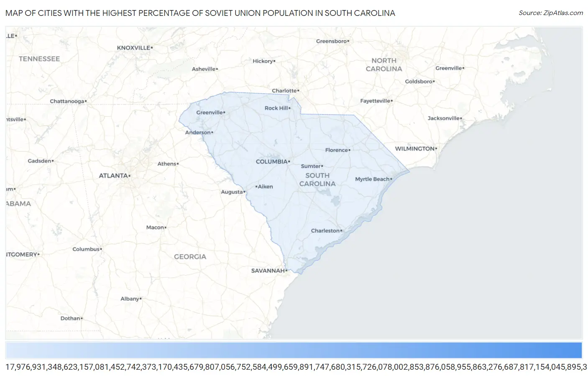Image resolution: width=588 pixels, height=376 pixels.
Task: Click the Goldsboro city label
Action: point(419,81)
